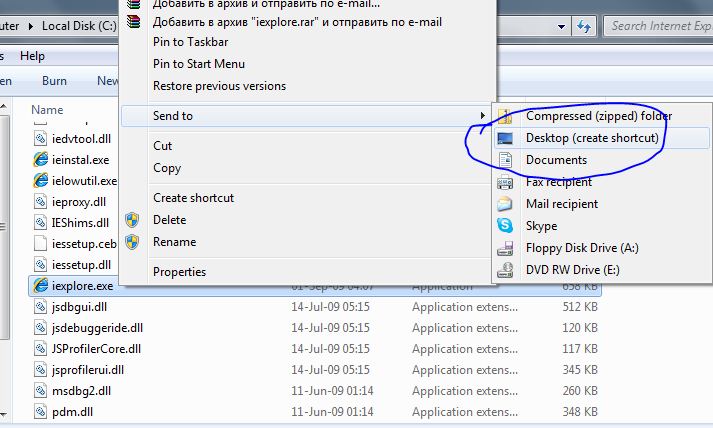Click the zipped folder icon in Send to

(505, 116)
